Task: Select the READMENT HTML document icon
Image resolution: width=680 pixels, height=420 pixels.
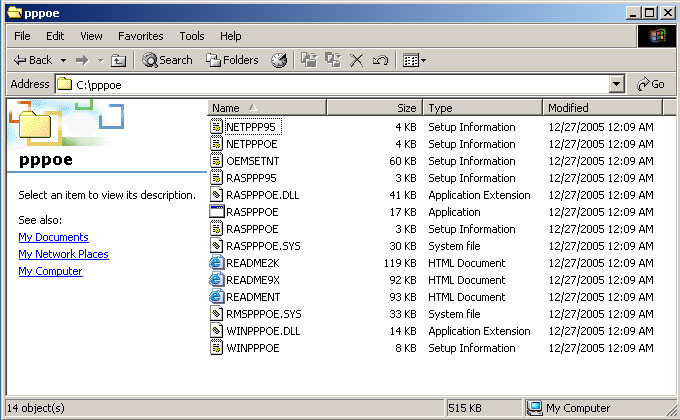Action: [216, 297]
